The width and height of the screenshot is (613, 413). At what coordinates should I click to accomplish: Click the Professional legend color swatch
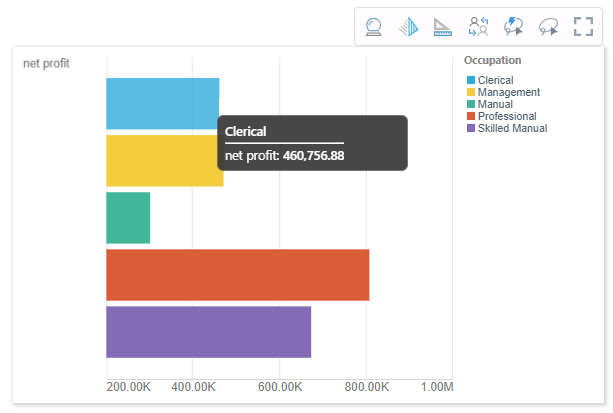tap(471, 116)
